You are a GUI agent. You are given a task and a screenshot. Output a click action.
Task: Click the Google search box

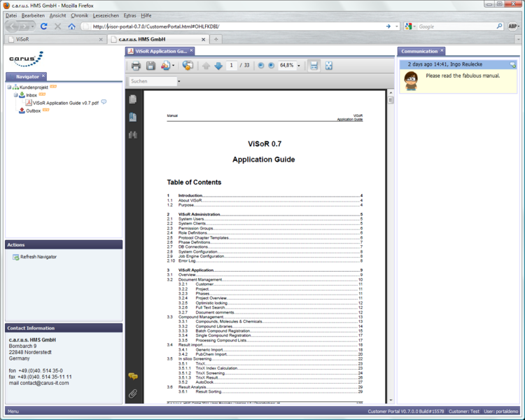coord(456,27)
